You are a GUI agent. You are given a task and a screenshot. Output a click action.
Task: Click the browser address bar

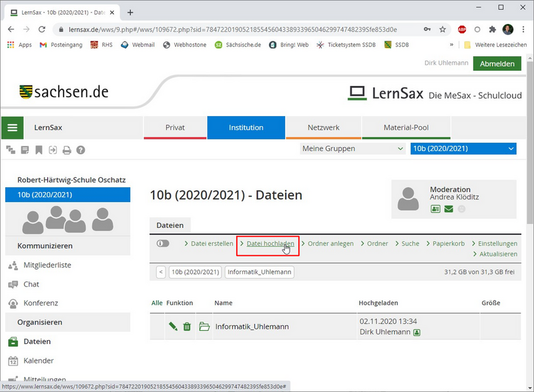(x=234, y=30)
